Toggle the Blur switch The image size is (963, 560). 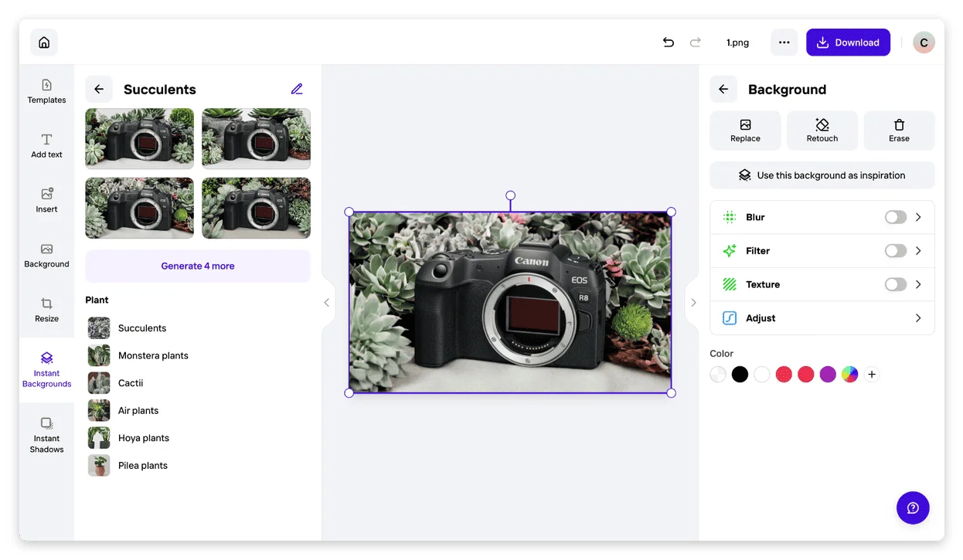pyautogui.click(x=896, y=217)
